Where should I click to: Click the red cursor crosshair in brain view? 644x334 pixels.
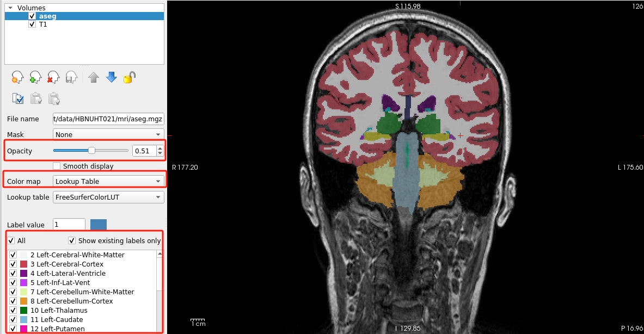pos(461,135)
